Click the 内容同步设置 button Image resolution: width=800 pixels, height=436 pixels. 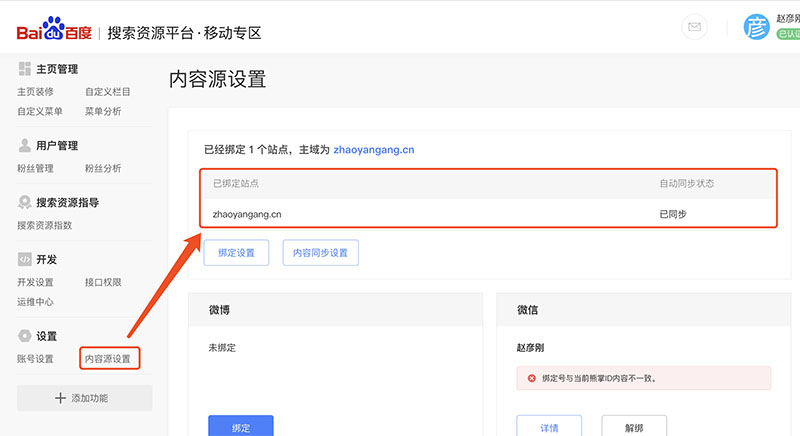pyautogui.click(x=320, y=253)
